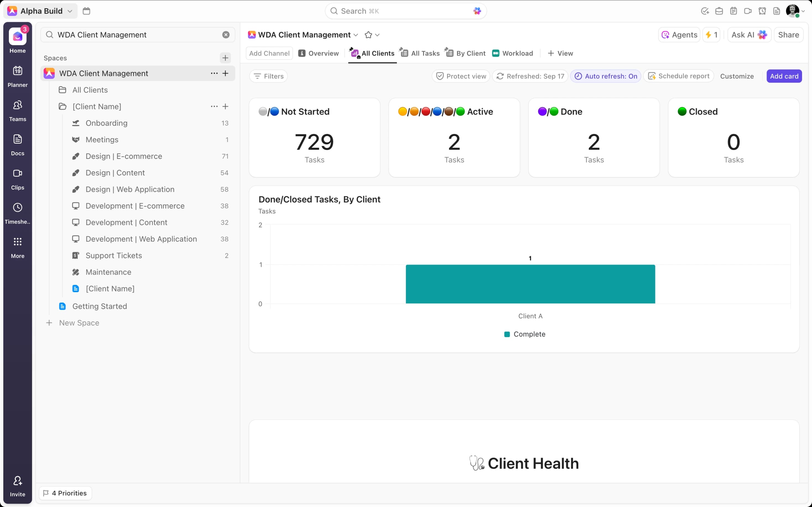The width and height of the screenshot is (812, 507).
Task: Share this dashboard
Action: pyautogui.click(x=789, y=35)
